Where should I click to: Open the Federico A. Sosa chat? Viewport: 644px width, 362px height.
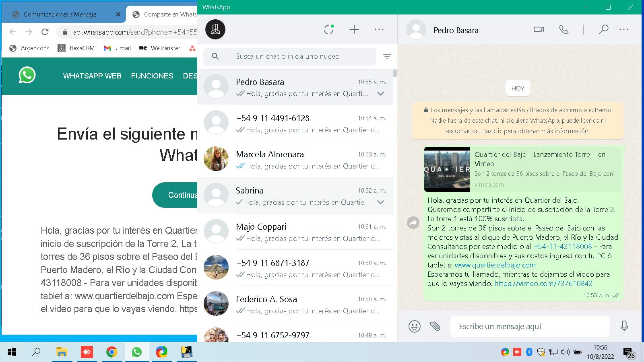pyautogui.click(x=295, y=304)
